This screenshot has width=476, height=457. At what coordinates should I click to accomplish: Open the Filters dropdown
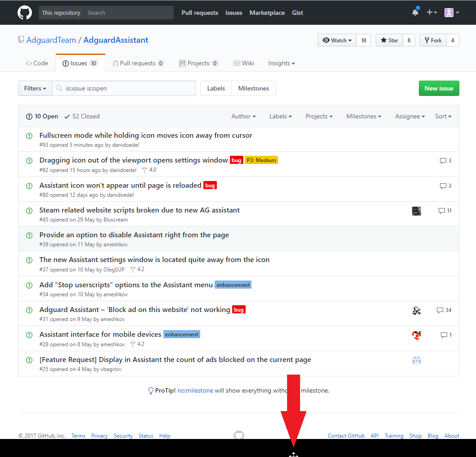(x=35, y=88)
